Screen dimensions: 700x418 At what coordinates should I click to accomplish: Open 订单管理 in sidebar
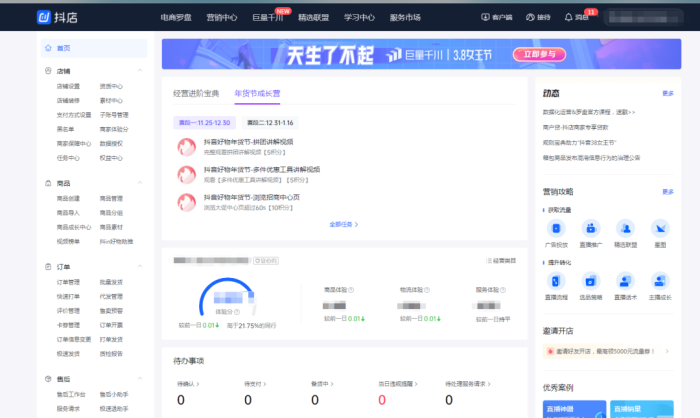tap(68, 282)
